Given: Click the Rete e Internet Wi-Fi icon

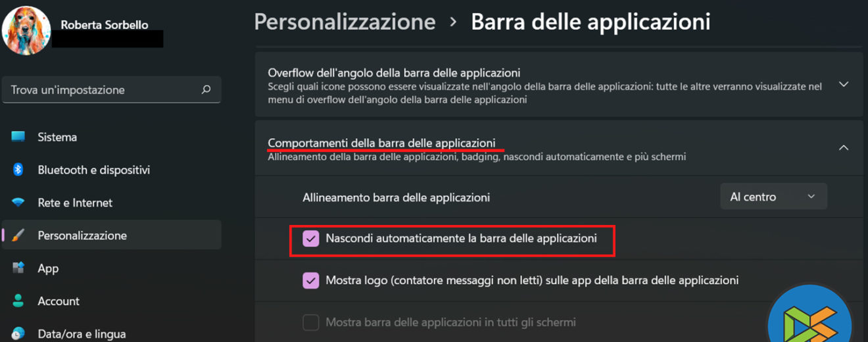Looking at the screenshot, I should pos(18,203).
